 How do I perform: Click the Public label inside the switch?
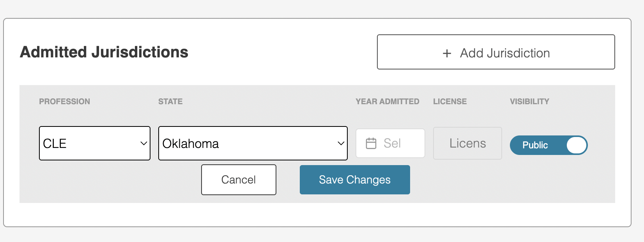coord(535,145)
